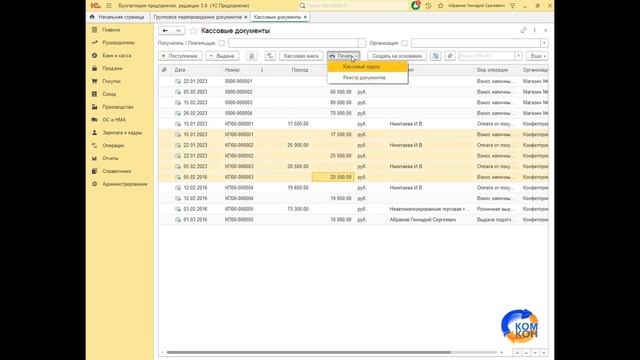The width and height of the screenshot is (640, 360).
Task: Open the Производство section icon
Action: point(94,107)
